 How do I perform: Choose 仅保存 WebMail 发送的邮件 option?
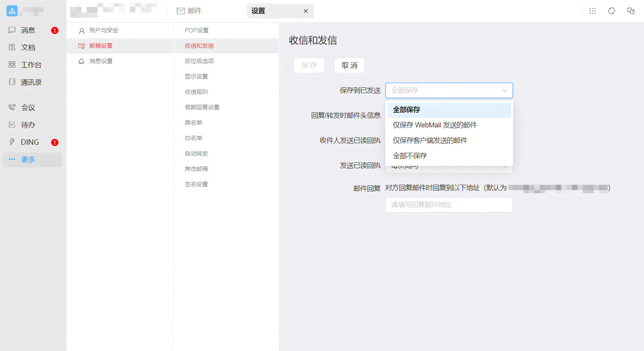449,125
